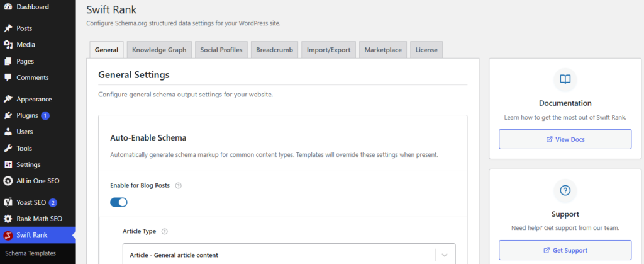Click the Yoast SEO notification badge

53,202
